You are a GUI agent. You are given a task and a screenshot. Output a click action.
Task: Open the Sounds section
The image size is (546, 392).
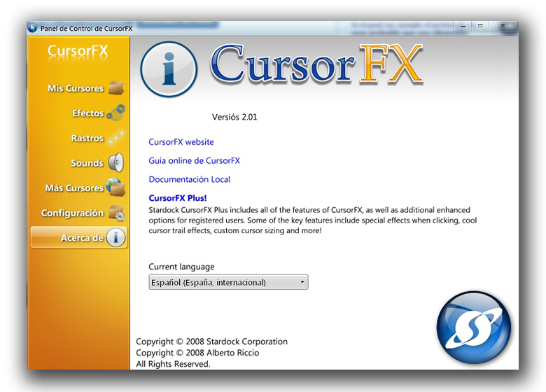pyautogui.click(x=78, y=163)
